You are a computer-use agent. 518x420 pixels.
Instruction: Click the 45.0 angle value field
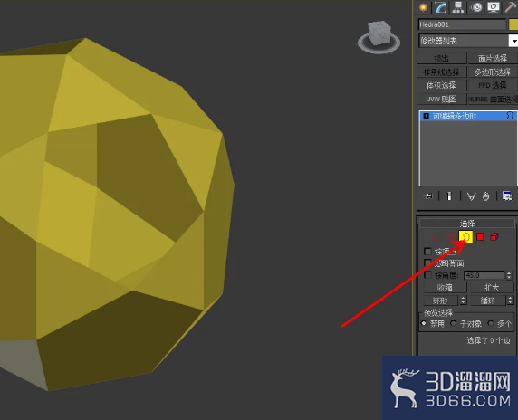(x=484, y=275)
